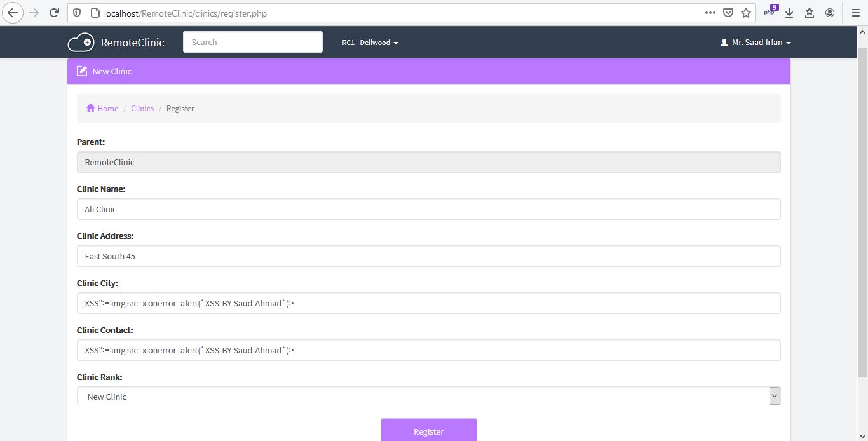Image resolution: width=868 pixels, height=441 pixels.
Task: Click the scrollbar up arrow
Action: tap(862, 31)
